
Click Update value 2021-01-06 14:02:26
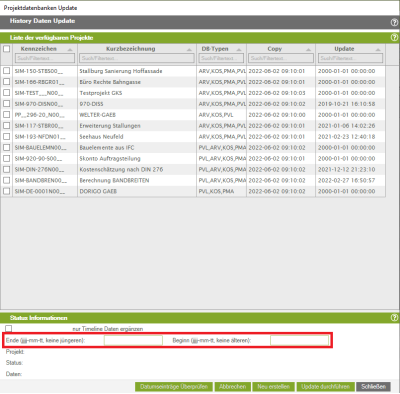pyautogui.click(x=346, y=126)
